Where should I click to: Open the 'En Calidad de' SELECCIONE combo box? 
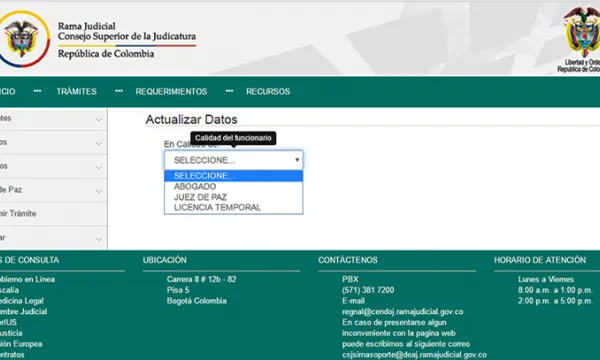point(233,160)
